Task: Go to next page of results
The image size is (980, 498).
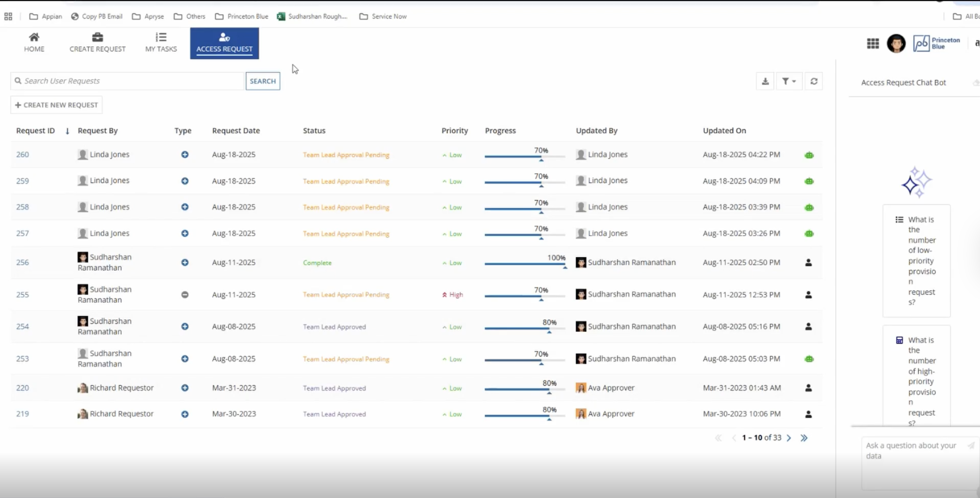Action: (789, 438)
